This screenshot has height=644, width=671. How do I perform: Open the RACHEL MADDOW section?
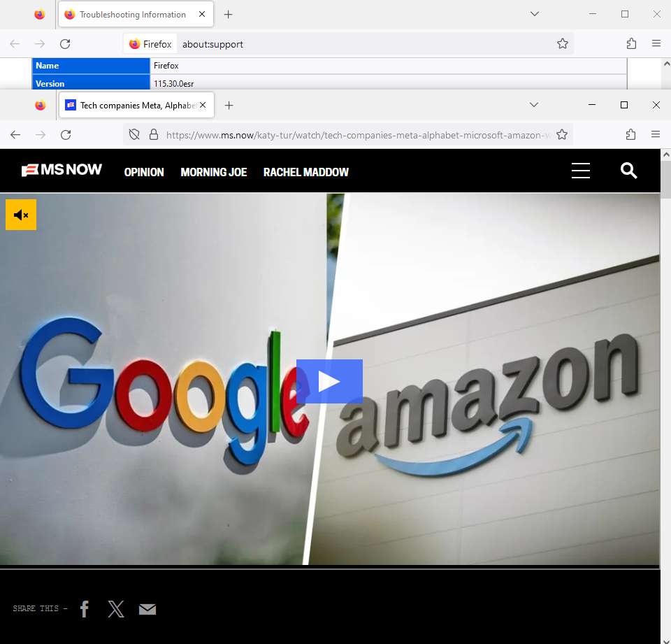click(306, 172)
